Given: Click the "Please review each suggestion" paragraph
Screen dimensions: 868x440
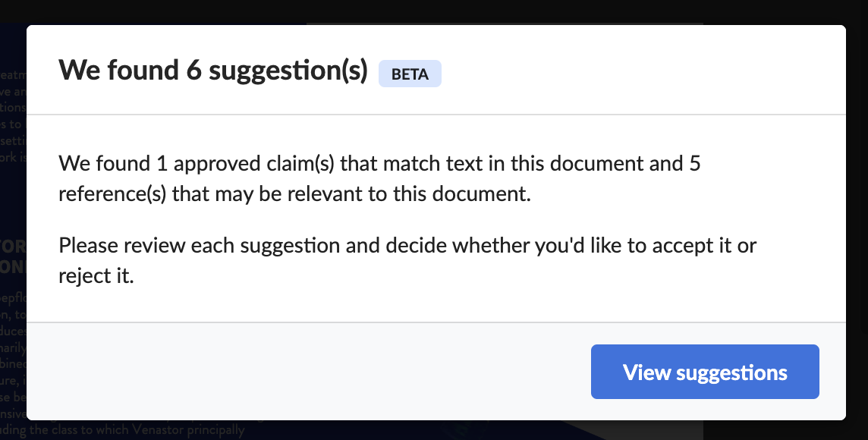Looking at the screenshot, I should point(407,260).
